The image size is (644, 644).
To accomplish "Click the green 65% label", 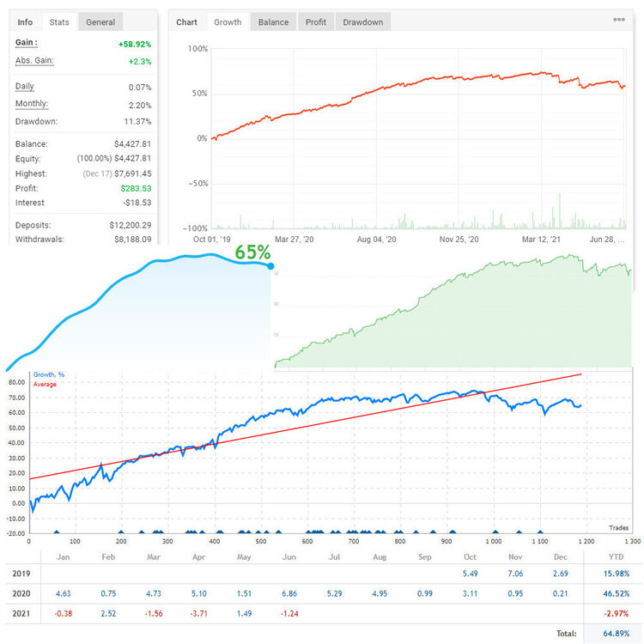I will (x=252, y=252).
